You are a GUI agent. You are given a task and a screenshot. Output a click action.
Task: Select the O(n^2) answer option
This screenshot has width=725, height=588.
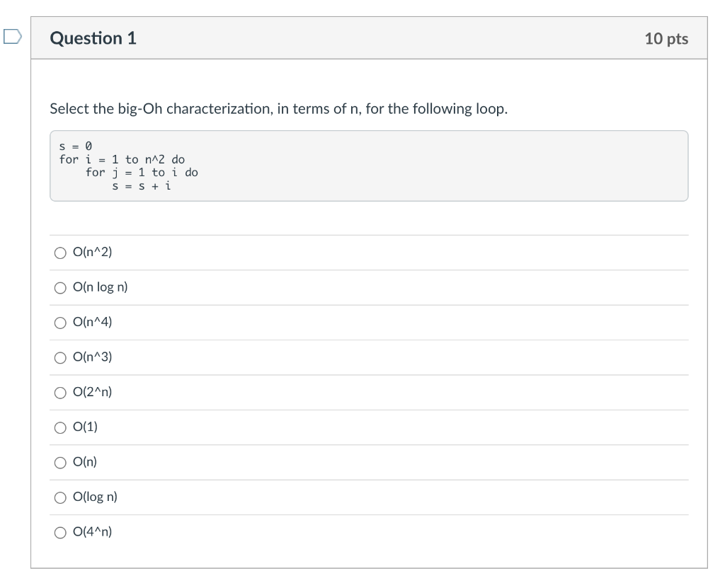click(60, 252)
